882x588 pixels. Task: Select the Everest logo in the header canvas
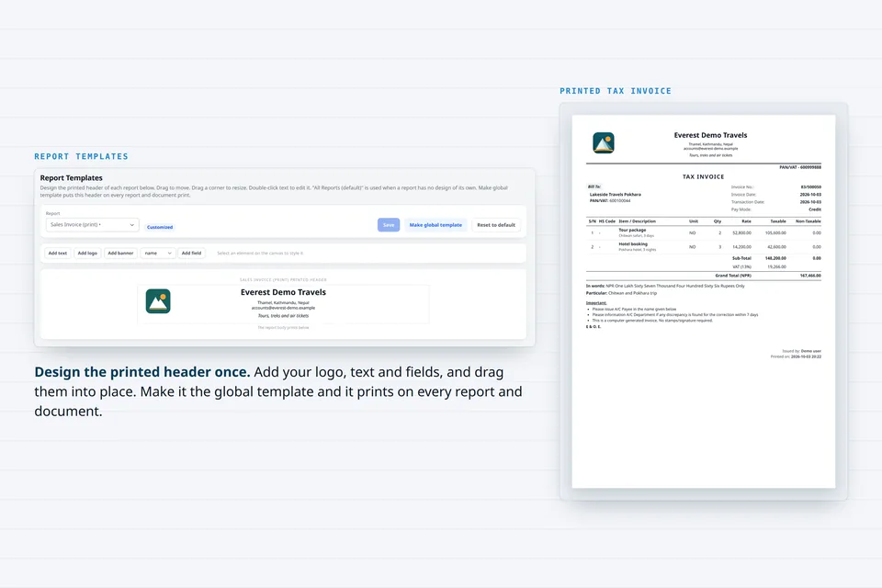[x=158, y=301]
